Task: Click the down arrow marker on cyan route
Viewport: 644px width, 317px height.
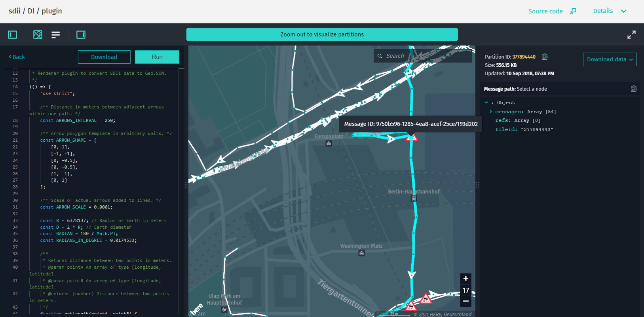Action: click(x=412, y=275)
